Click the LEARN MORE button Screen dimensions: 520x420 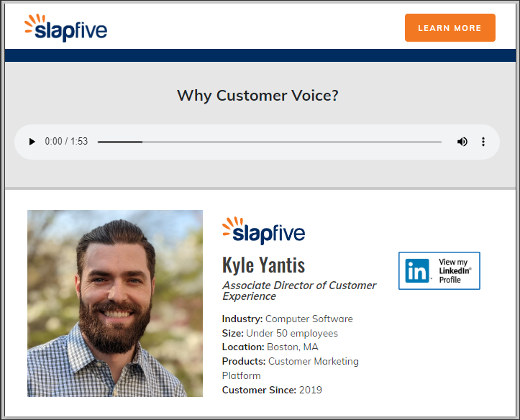point(450,28)
